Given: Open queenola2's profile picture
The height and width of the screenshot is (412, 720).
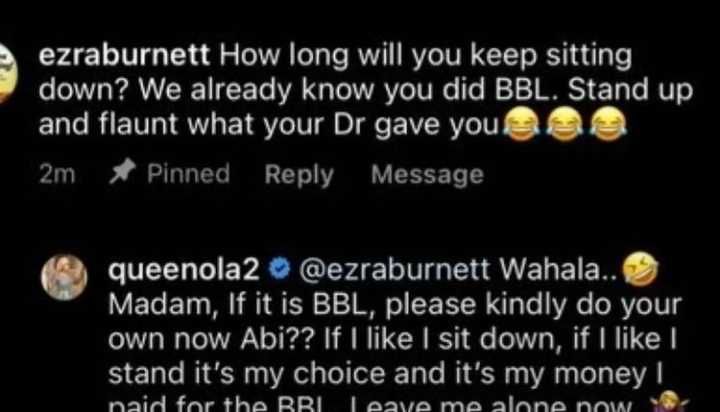Looking at the screenshot, I should pyautogui.click(x=64, y=277).
